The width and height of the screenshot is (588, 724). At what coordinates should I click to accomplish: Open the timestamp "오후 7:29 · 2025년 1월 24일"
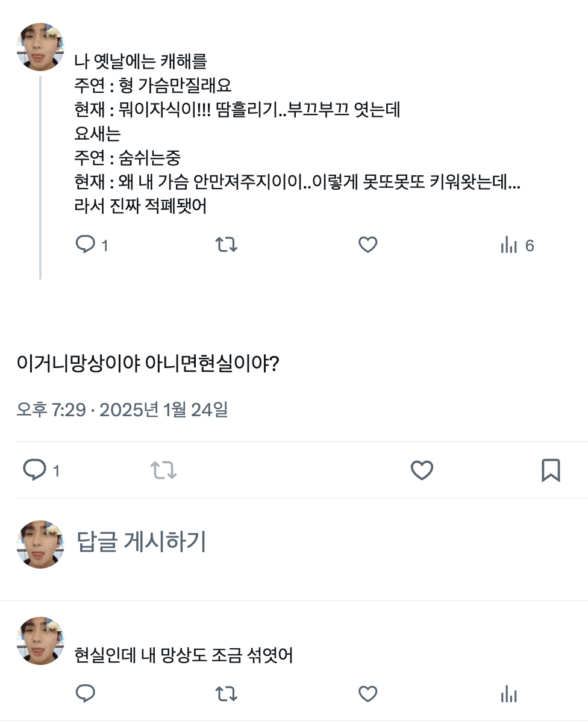tap(122, 410)
